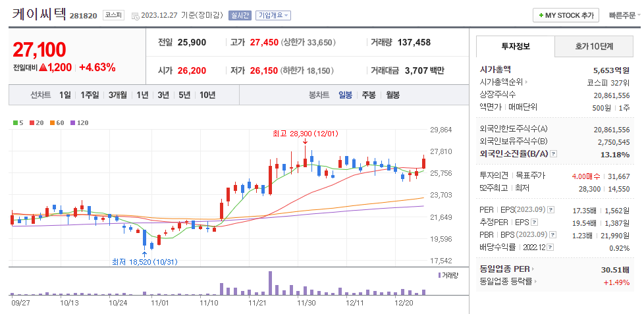Screen dimensions: 644x314
Task: Click the 케이씨텍 stock name heading
Action: (39, 14)
